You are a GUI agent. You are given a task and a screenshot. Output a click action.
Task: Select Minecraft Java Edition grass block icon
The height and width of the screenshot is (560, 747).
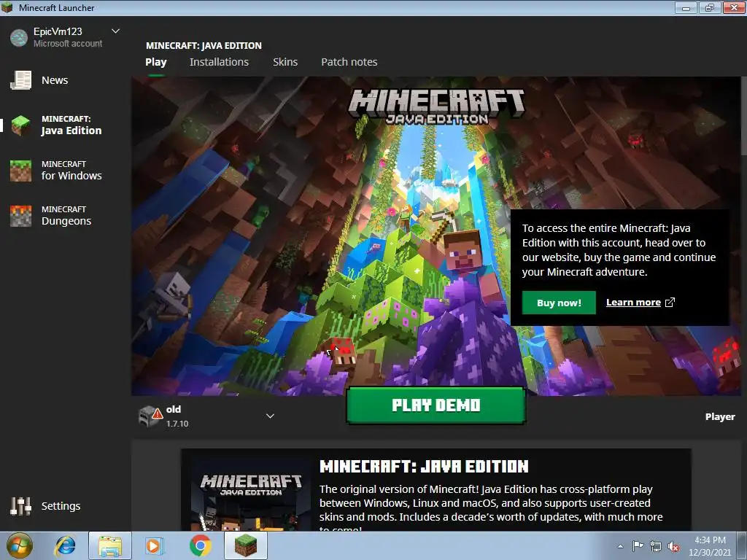click(21, 125)
